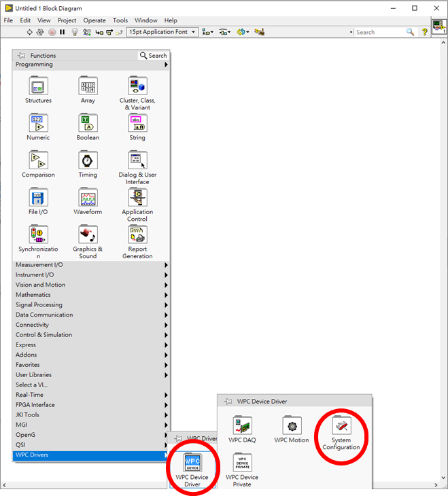Open the 15pt Application Font dropdown
Image resolution: width=448 pixels, height=496 pixels.
[x=162, y=32]
